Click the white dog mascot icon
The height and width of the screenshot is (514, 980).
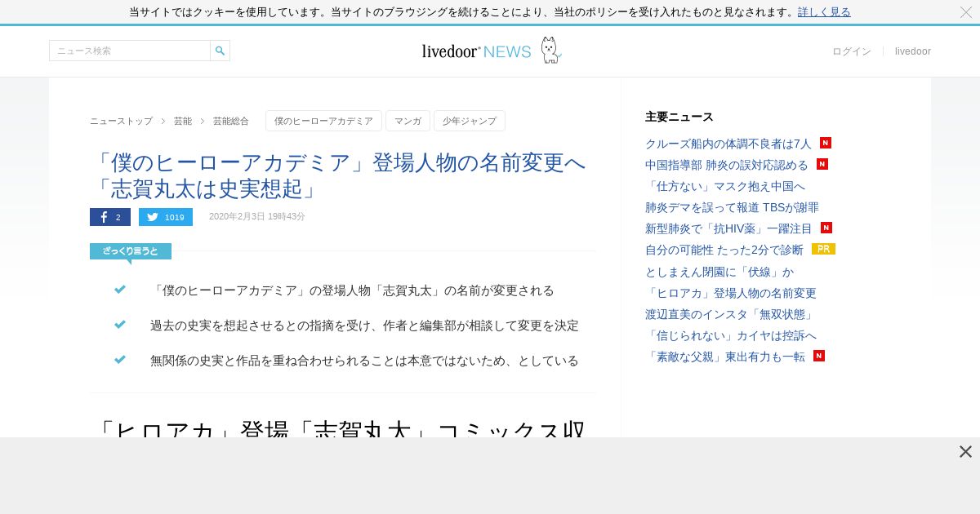point(551,50)
